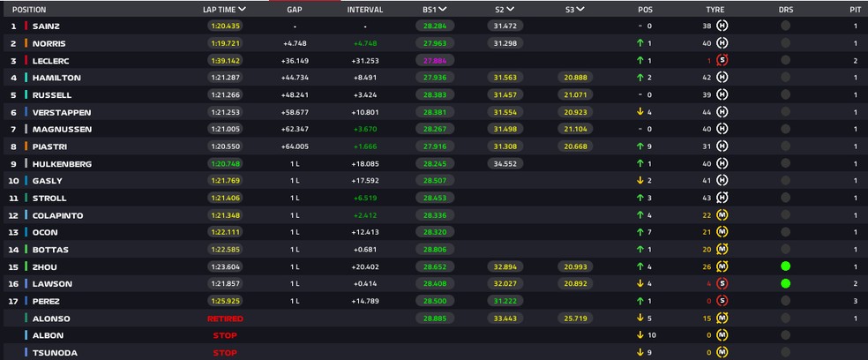Click the red team color bar beside Sainz
868x360 pixels.
pos(26,26)
